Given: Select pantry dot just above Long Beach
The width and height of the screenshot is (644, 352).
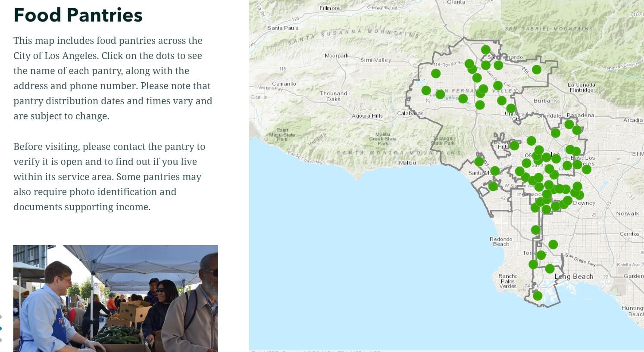Looking at the screenshot, I should pos(550,269).
